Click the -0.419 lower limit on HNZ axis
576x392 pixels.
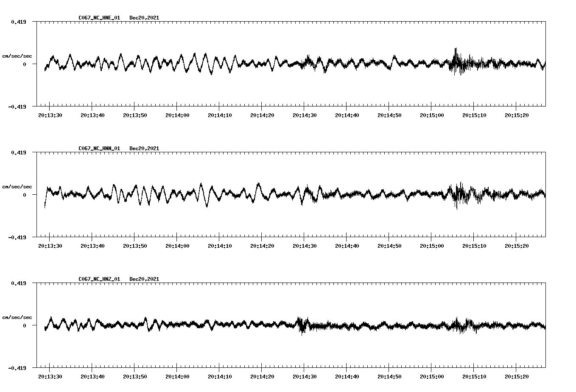tap(17, 368)
